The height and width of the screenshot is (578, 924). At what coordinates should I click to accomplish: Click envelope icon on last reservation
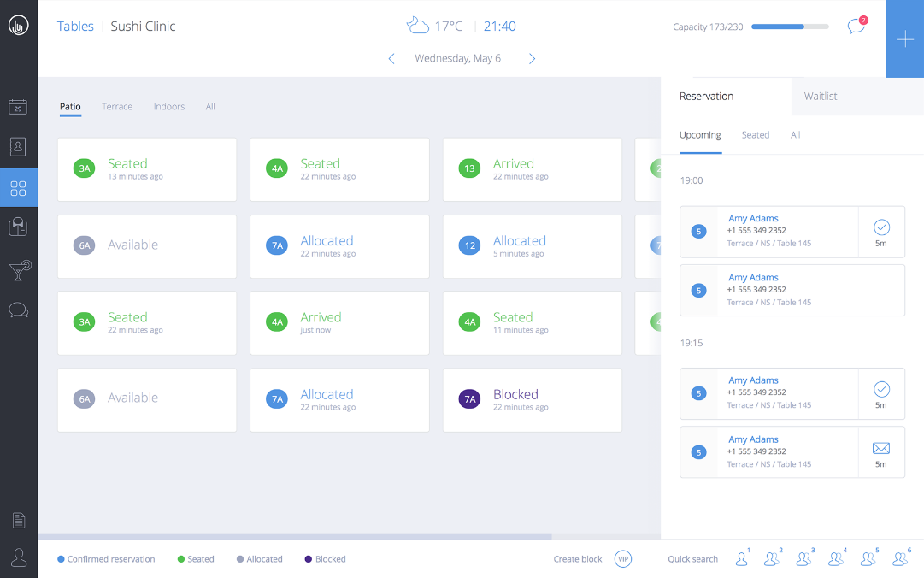click(x=881, y=449)
